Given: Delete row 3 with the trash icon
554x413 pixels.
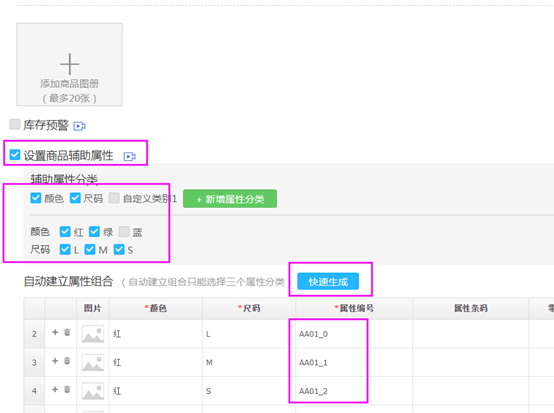Looking at the screenshot, I should tap(67, 361).
